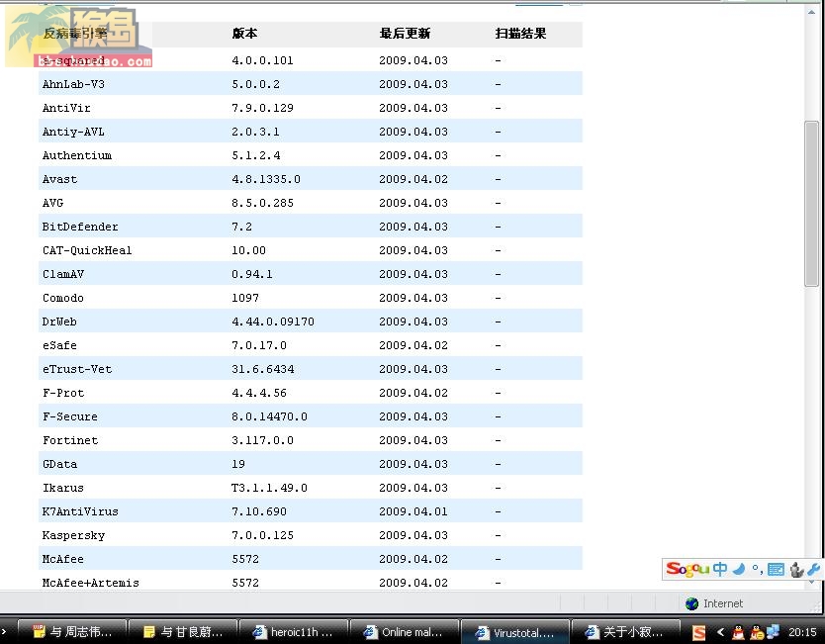Screen dimensions: 825x644
Task: Select the DrWeb engine name
Action: pyautogui.click(x=59, y=322)
